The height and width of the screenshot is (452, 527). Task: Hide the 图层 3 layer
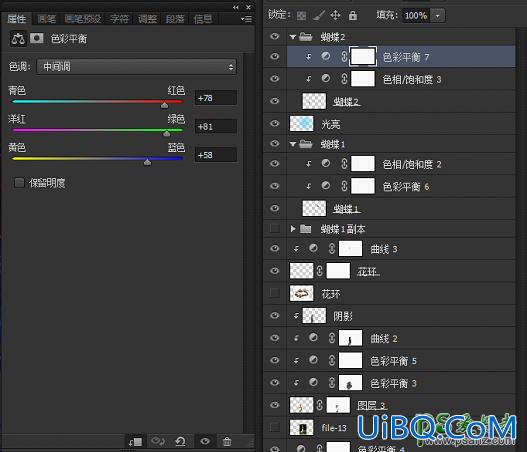[275, 405]
